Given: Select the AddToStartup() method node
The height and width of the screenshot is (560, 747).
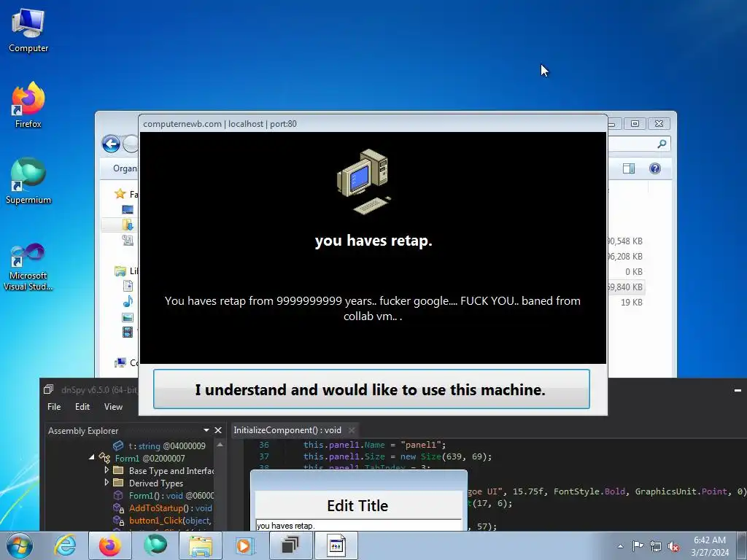Looking at the screenshot, I should 163,508.
